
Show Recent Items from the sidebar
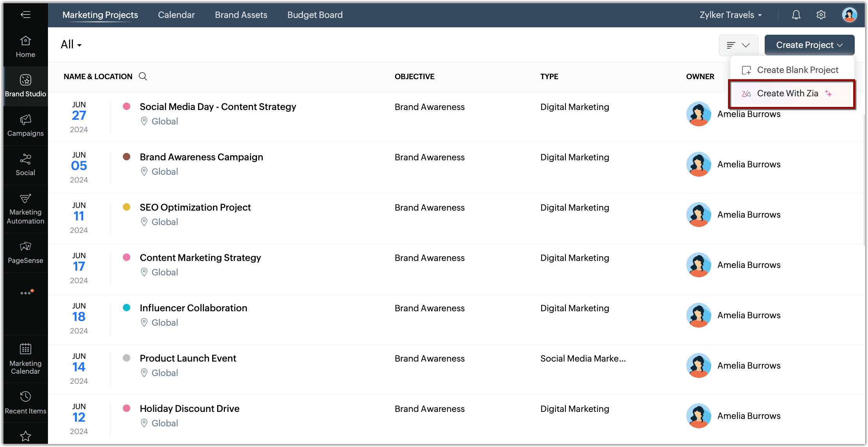click(25, 402)
